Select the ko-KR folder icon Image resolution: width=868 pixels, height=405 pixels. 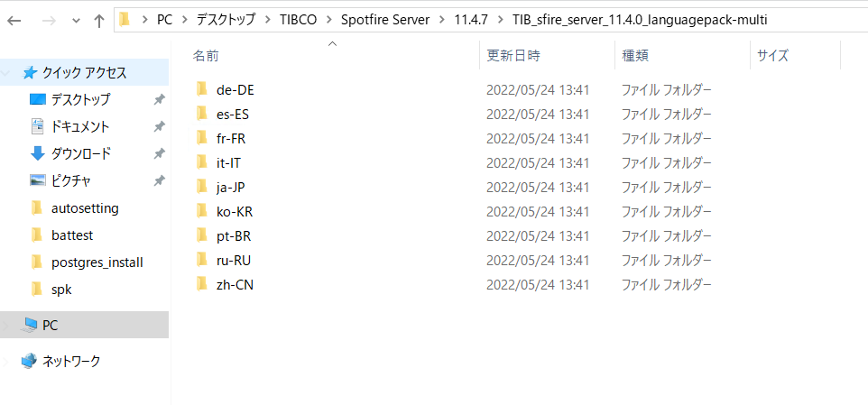tap(201, 211)
